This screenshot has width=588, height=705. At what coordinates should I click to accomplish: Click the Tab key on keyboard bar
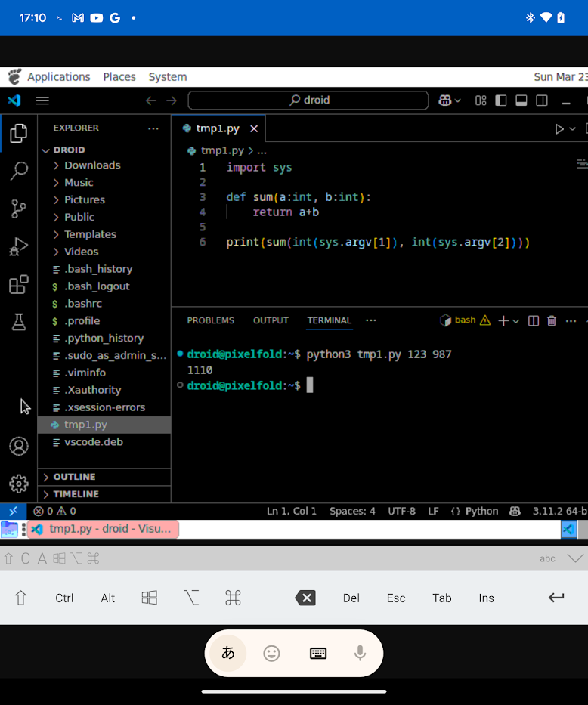click(x=442, y=598)
